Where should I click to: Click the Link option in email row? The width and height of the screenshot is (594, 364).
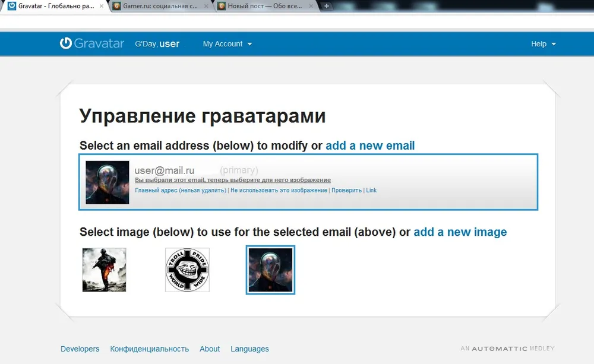(x=371, y=190)
